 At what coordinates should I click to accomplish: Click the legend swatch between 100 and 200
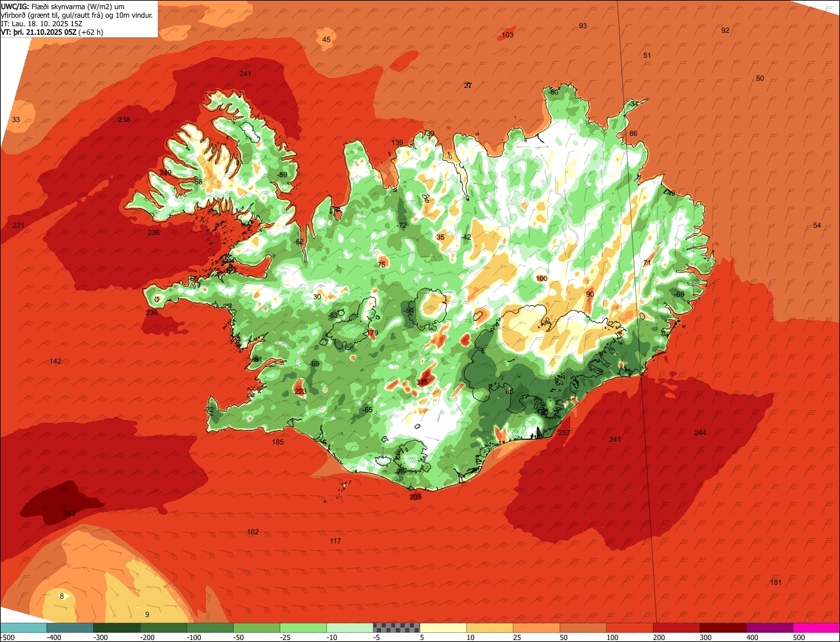(x=629, y=628)
